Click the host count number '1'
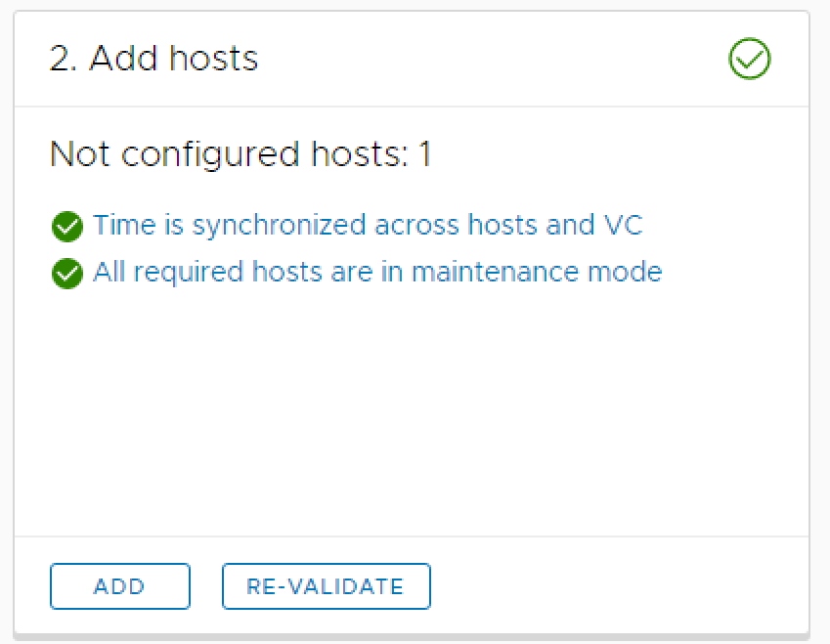Screen dimensions: 830x644 coord(424,154)
